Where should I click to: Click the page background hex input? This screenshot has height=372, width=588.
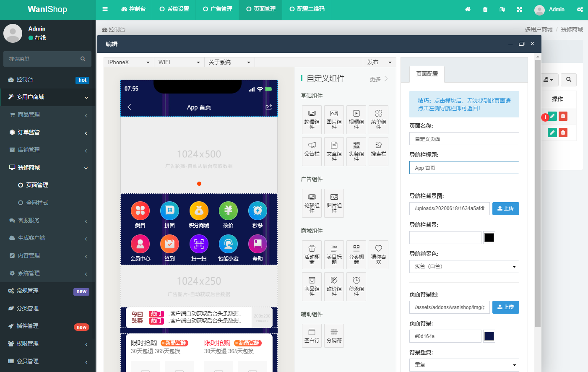pyautogui.click(x=445, y=336)
